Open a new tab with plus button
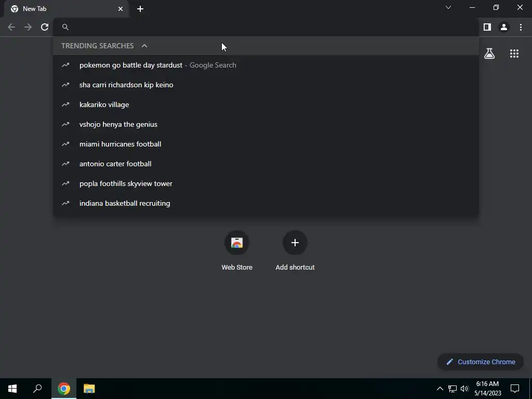This screenshot has height=399, width=532. point(140,9)
